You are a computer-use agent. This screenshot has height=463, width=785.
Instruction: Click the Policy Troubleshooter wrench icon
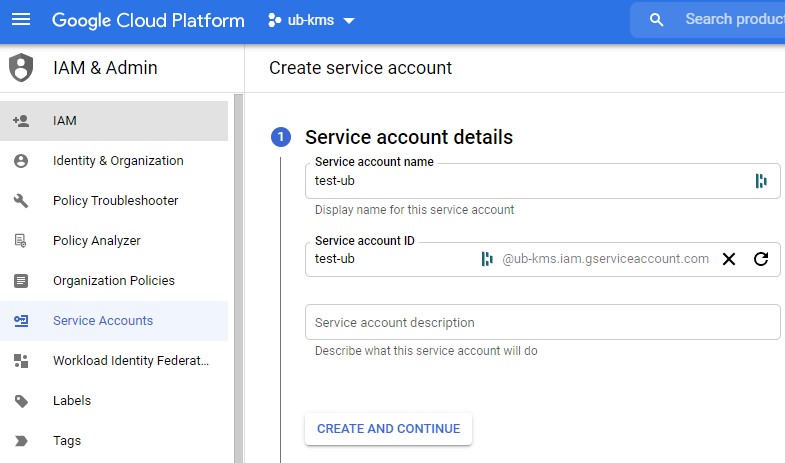click(x=21, y=201)
